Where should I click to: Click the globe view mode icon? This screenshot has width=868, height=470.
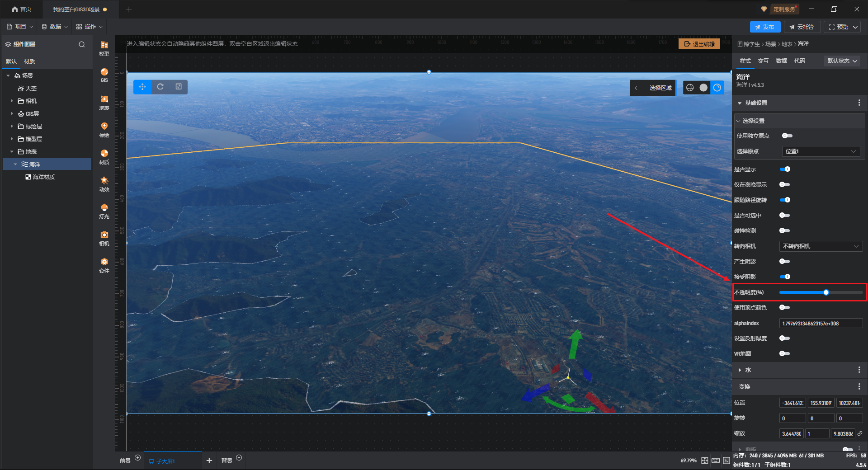(690, 88)
